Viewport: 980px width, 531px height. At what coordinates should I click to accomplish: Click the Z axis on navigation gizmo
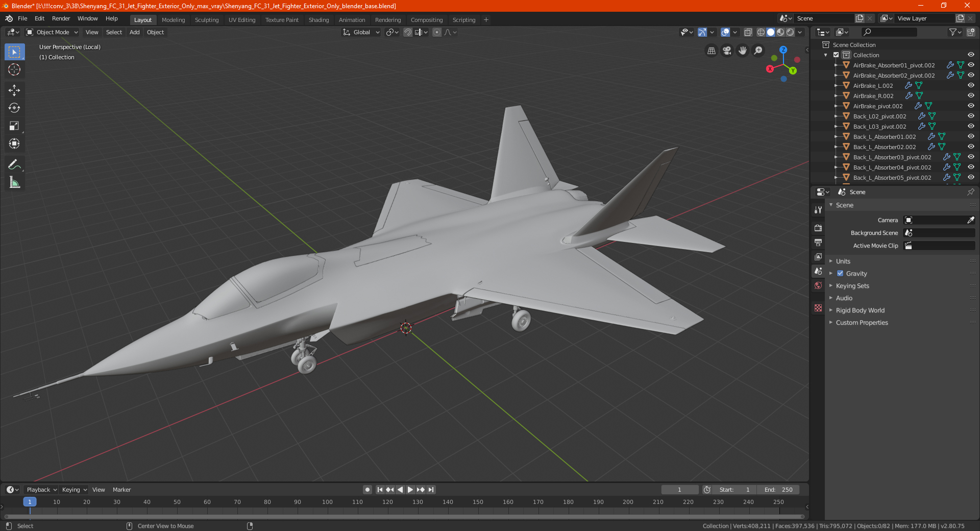(x=783, y=50)
